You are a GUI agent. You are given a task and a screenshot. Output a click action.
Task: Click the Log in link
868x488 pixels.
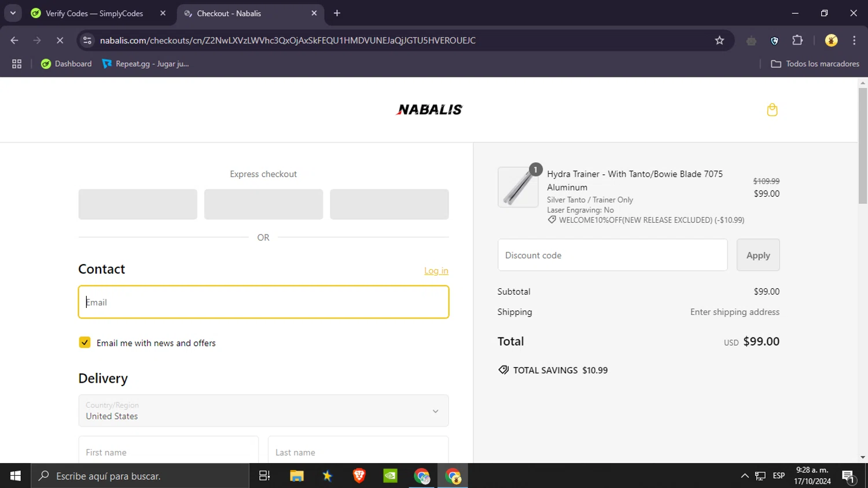[x=436, y=270]
